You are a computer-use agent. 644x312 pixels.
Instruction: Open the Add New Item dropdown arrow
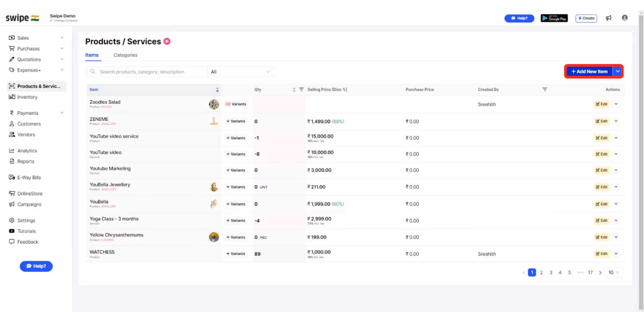click(x=618, y=71)
